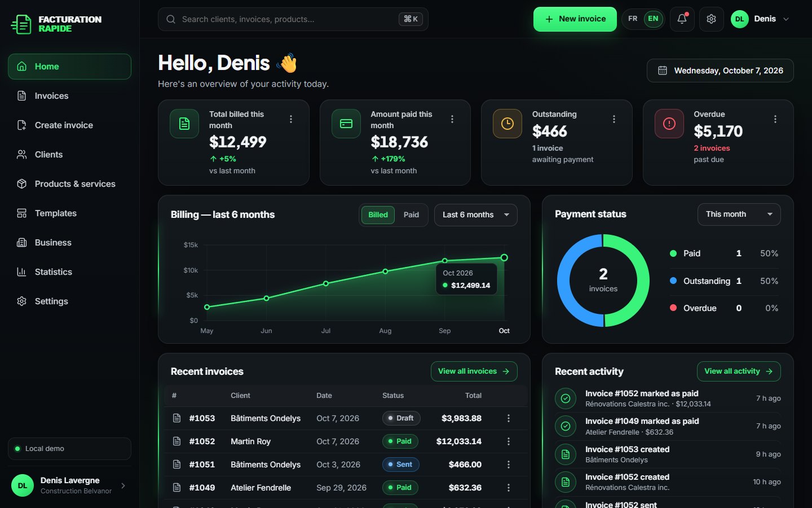Open the Templates section
The width and height of the screenshot is (812, 508).
tap(69, 213)
